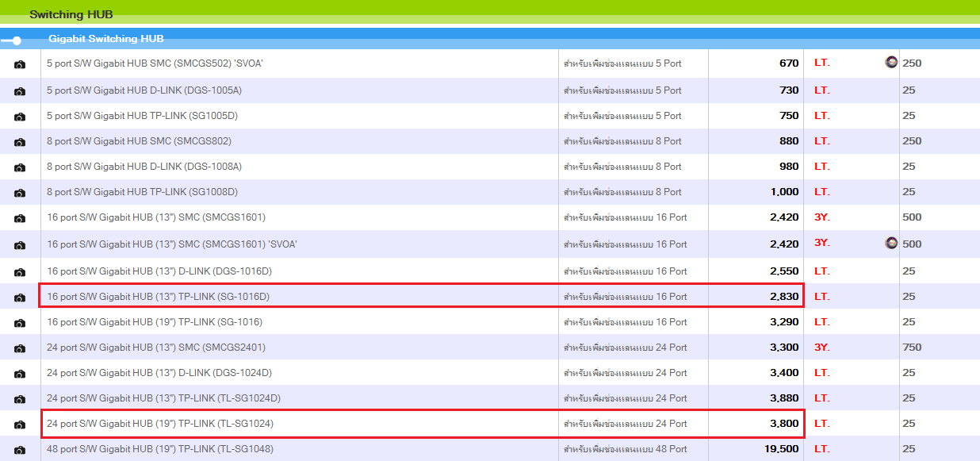This screenshot has width=980, height=461.
Task: Click the price 3,880
Action: tap(785, 398)
